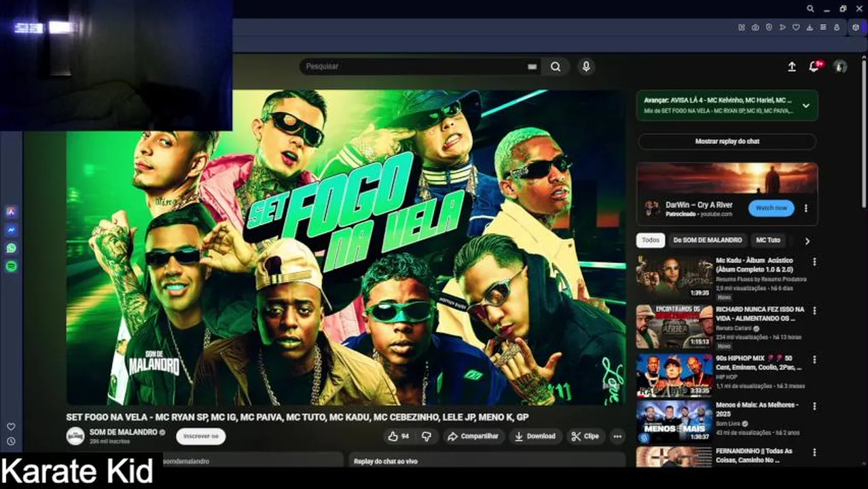Open options menu for FERNANDINHO video
Image resolution: width=868 pixels, height=489 pixels.
pos(814,452)
